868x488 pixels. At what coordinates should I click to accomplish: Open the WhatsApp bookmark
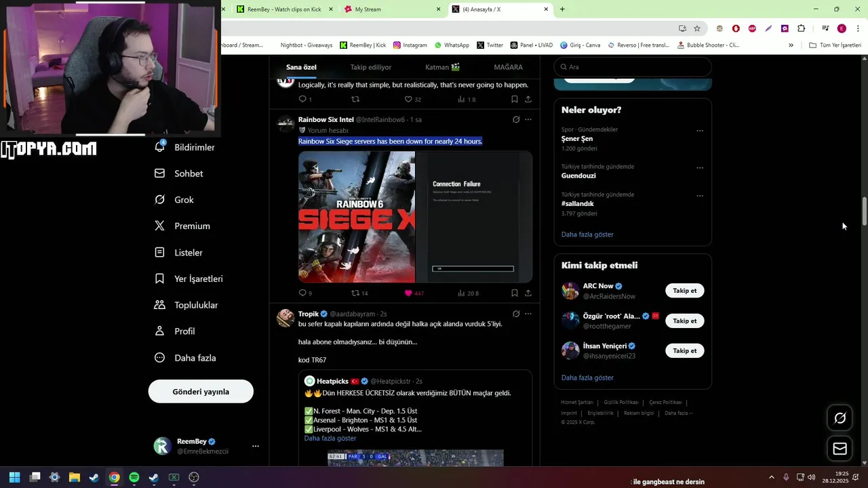452,45
